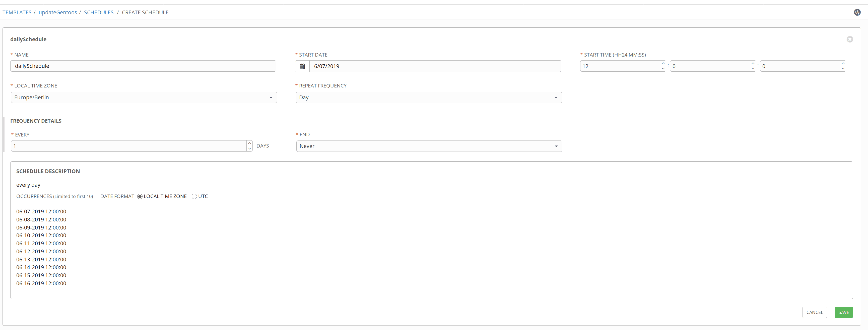Open the End dropdown set to Never

coord(429,146)
